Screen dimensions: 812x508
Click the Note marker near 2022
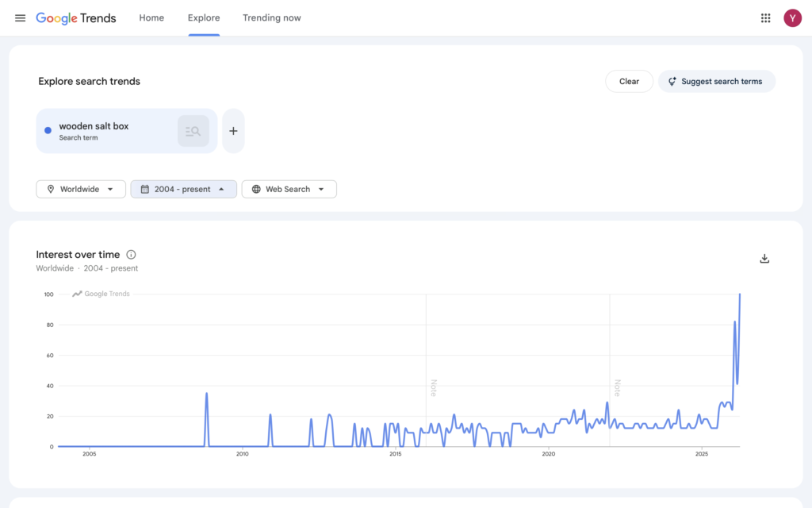(616, 387)
